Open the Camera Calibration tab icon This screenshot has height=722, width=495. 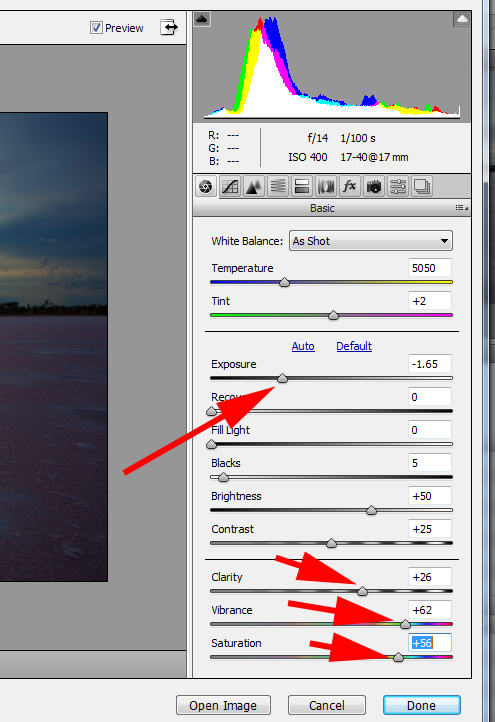point(374,186)
